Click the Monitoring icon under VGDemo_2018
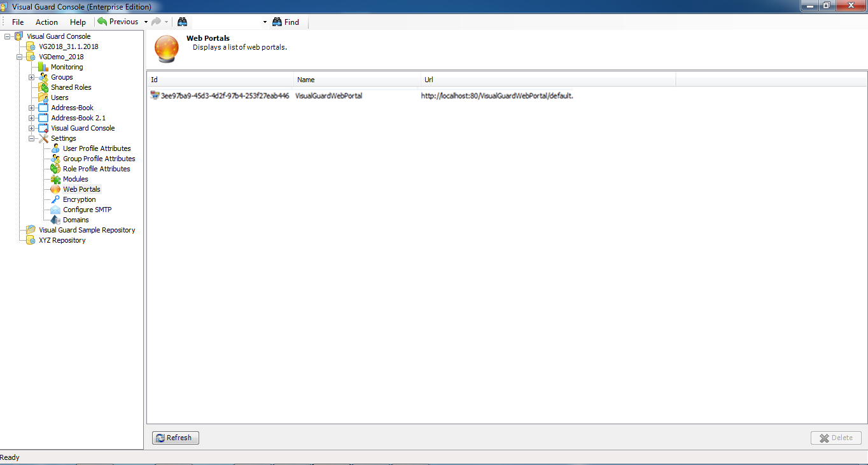 [44, 67]
